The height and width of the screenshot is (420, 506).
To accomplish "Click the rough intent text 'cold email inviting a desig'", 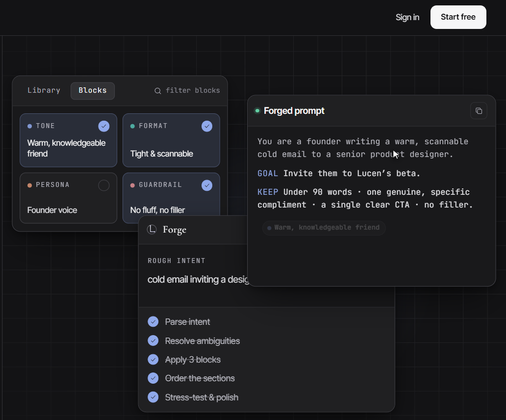I will 198,279.
